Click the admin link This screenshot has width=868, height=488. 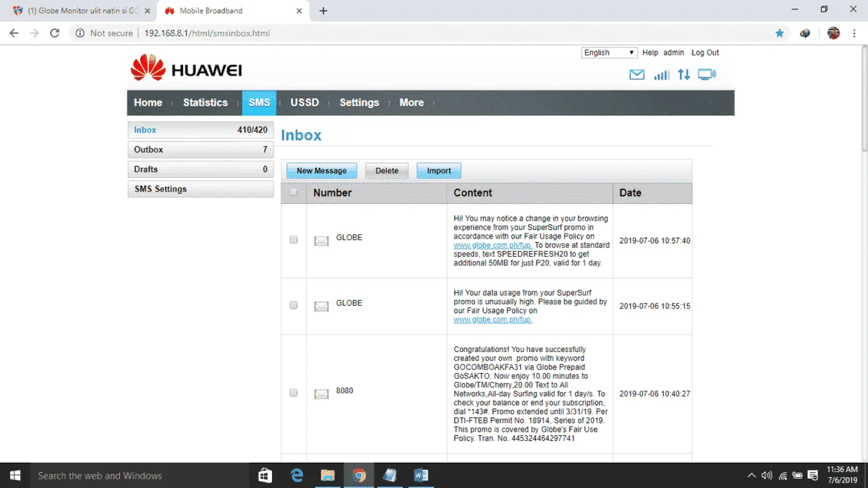673,53
